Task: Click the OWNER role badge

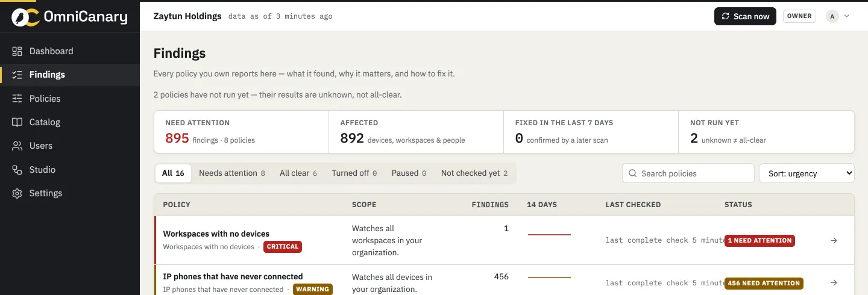Action: (x=799, y=16)
